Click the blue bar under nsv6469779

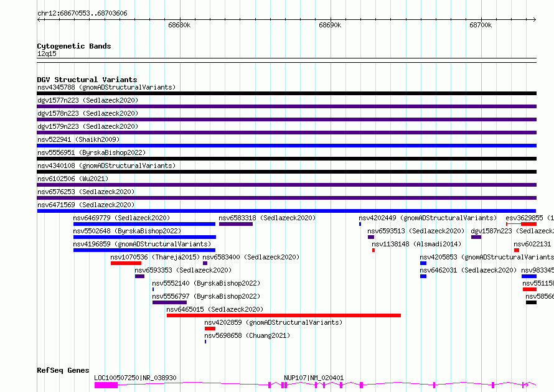coord(144,224)
